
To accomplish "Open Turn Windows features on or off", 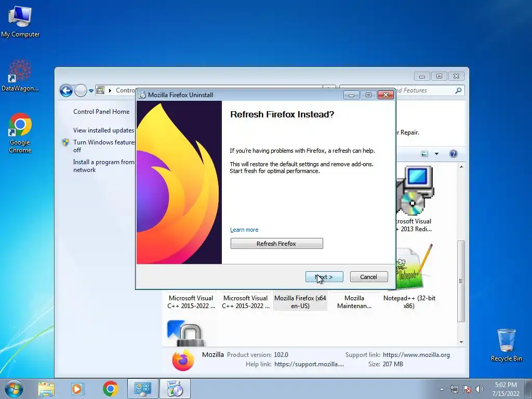I will 104,146.
